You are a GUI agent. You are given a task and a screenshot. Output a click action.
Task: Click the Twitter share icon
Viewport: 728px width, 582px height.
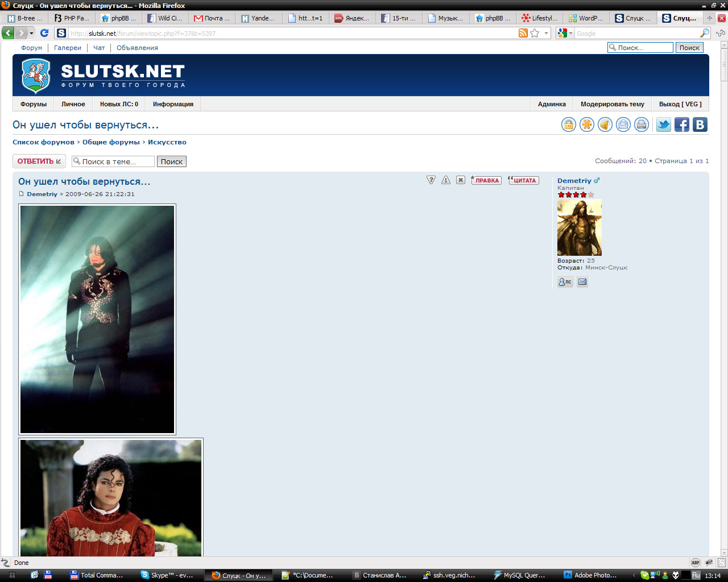664,124
